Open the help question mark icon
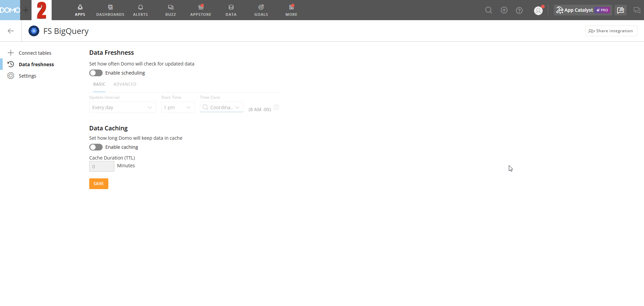The image size is (644, 306). tap(519, 10)
